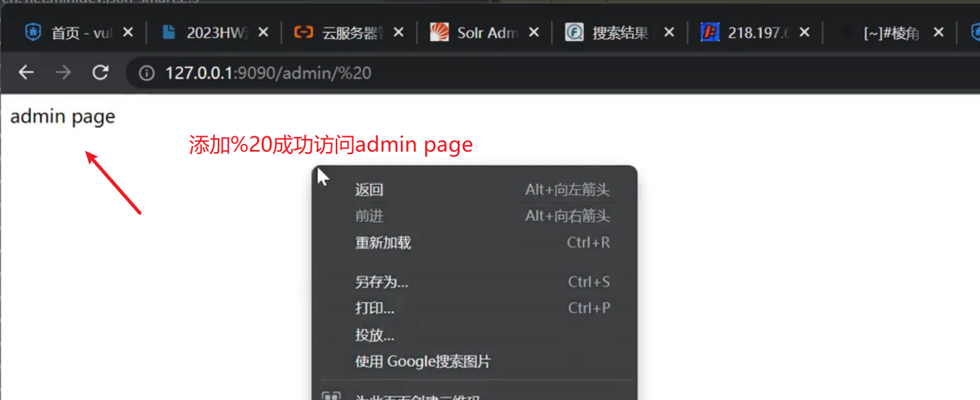Click the back arrow navigation button
Viewport: 980px width, 400px height.
26,73
